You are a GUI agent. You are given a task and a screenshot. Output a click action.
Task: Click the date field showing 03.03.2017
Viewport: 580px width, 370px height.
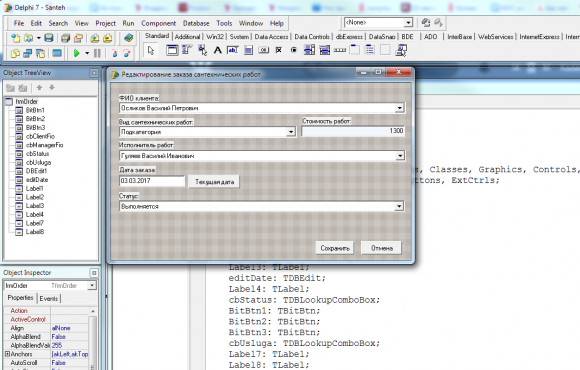point(152,181)
